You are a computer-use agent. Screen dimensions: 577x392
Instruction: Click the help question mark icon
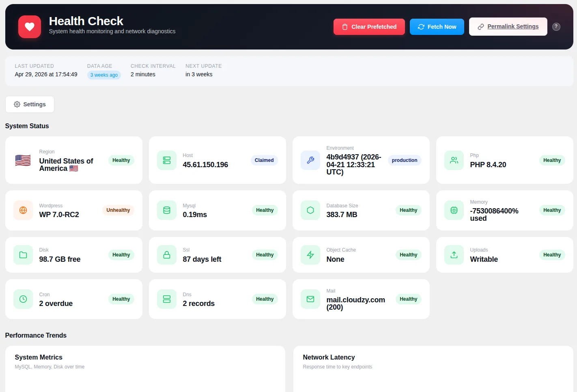coord(556,27)
